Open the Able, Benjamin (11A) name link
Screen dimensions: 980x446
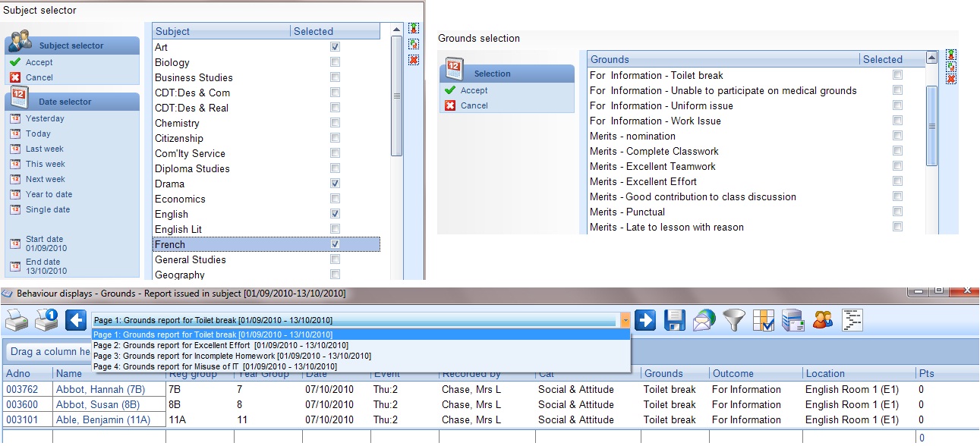pyautogui.click(x=103, y=419)
